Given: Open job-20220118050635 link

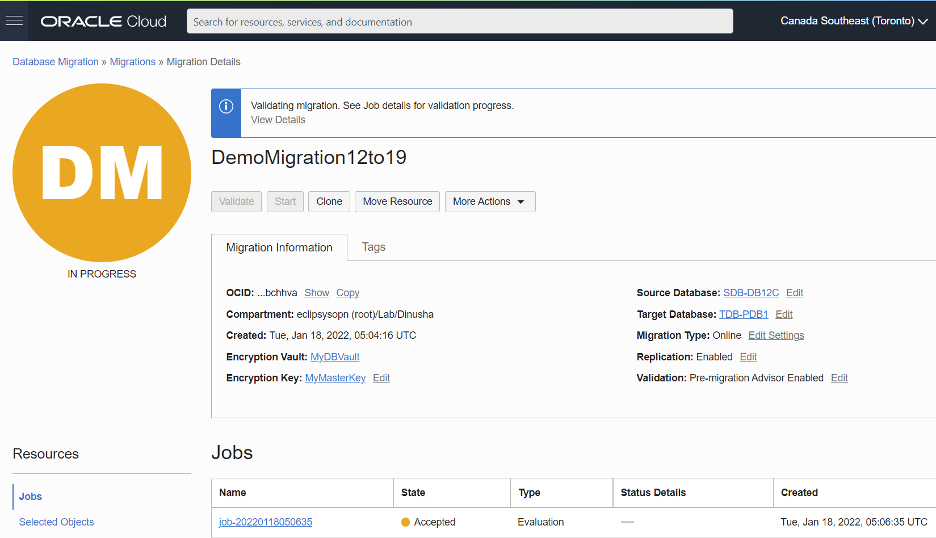Looking at the screenshot, I should click(266, 522).
